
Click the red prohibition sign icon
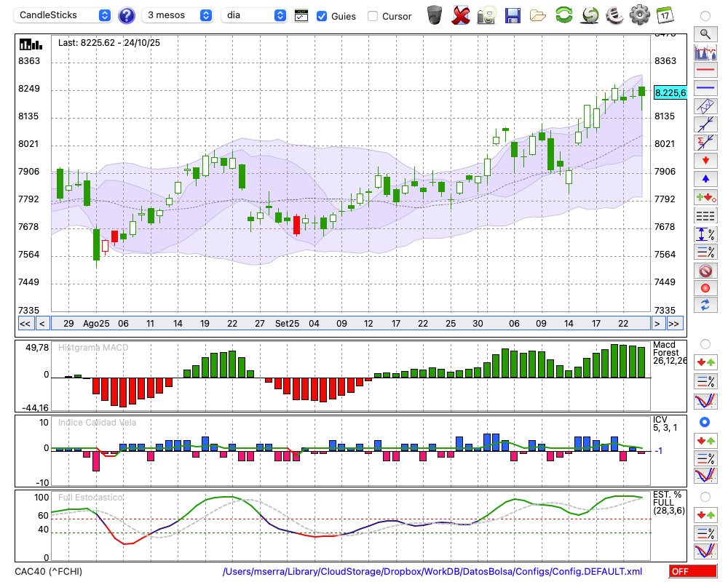tap(705, 270)
